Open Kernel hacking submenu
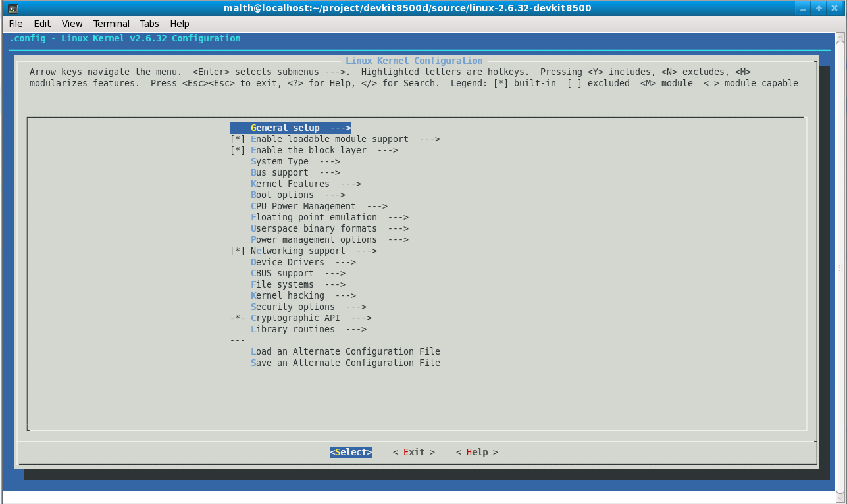 303,295
